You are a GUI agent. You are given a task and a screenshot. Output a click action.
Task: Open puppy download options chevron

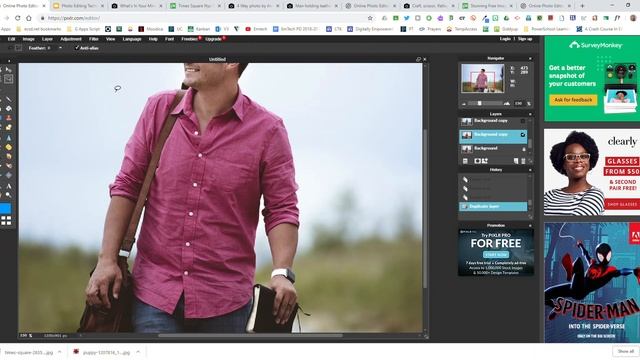point(138,352)
